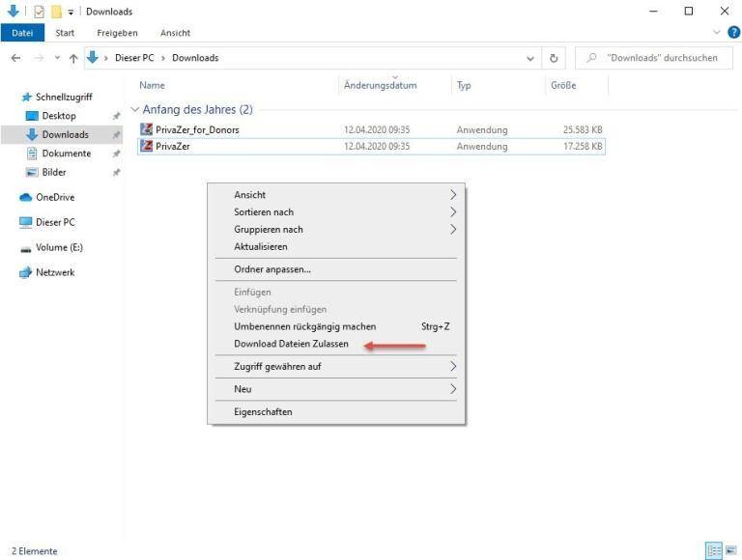Open the blue Datei tab
The height and width of the screenshot is (560, 742).
(x=21, y=33)
